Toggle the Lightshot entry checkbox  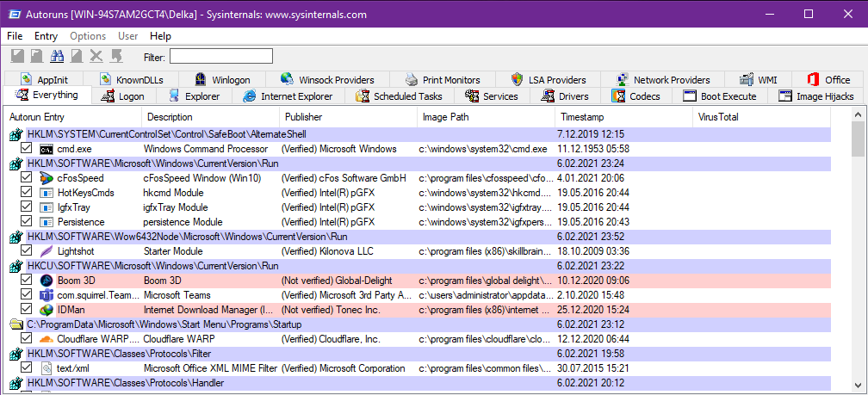[x=26, y=251]
